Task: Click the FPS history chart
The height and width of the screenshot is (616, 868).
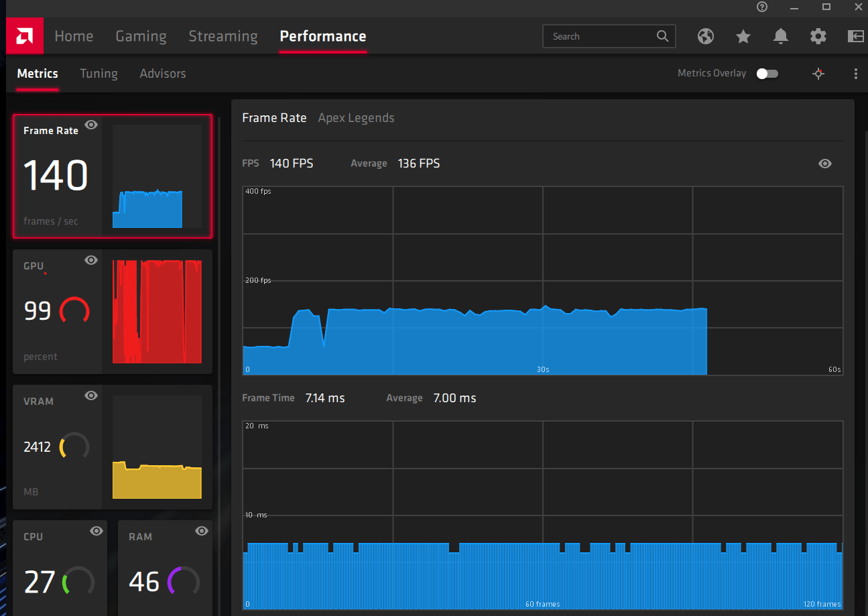Action: [x=543, y=281]
